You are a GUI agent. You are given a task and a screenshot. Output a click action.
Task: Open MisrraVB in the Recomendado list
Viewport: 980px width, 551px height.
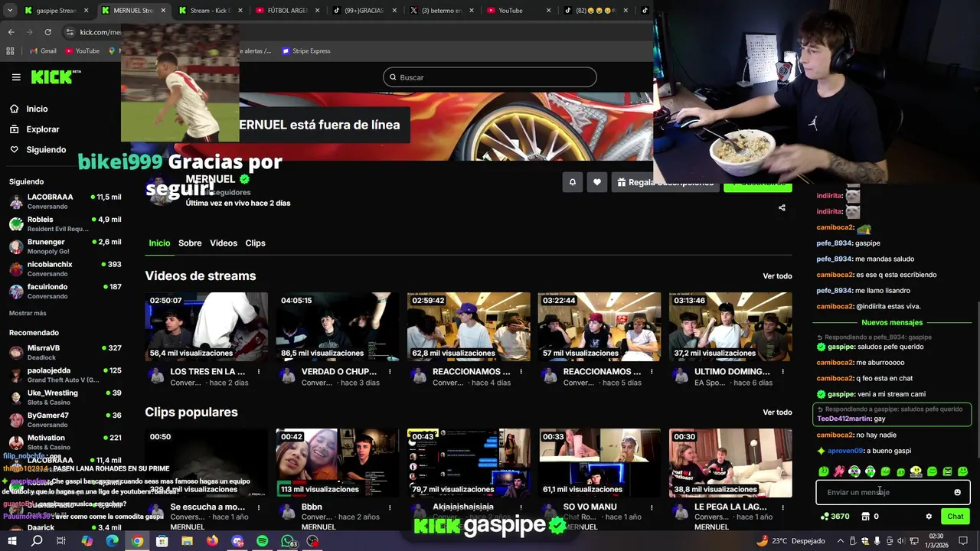65,352
